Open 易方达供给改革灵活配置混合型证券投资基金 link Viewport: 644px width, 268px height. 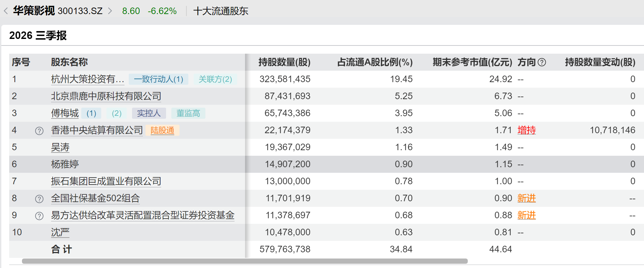(x=143, y=215)
